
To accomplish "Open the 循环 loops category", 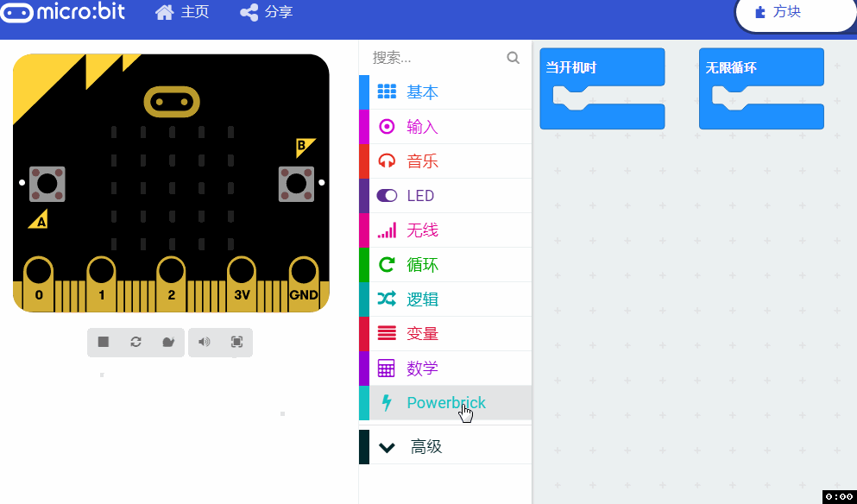I will [444, 265].
